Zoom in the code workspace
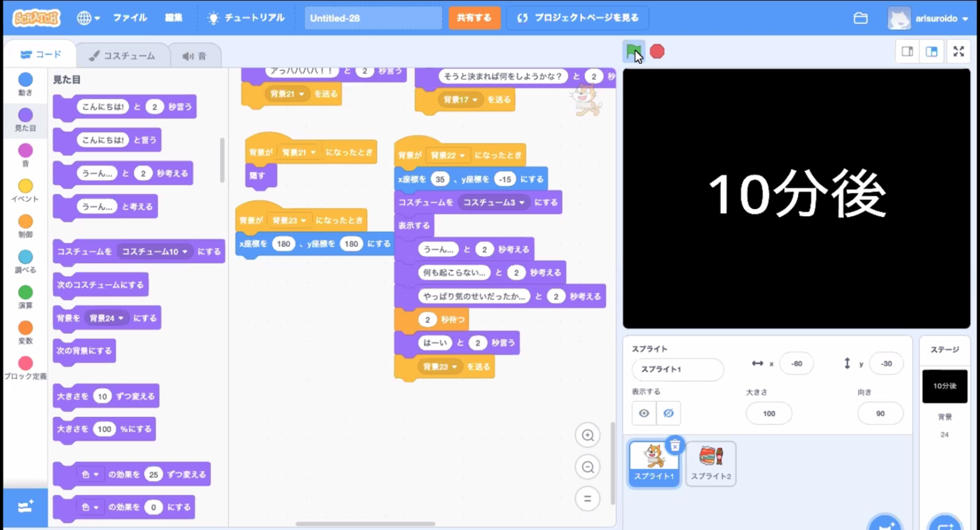 coord(587,435)
